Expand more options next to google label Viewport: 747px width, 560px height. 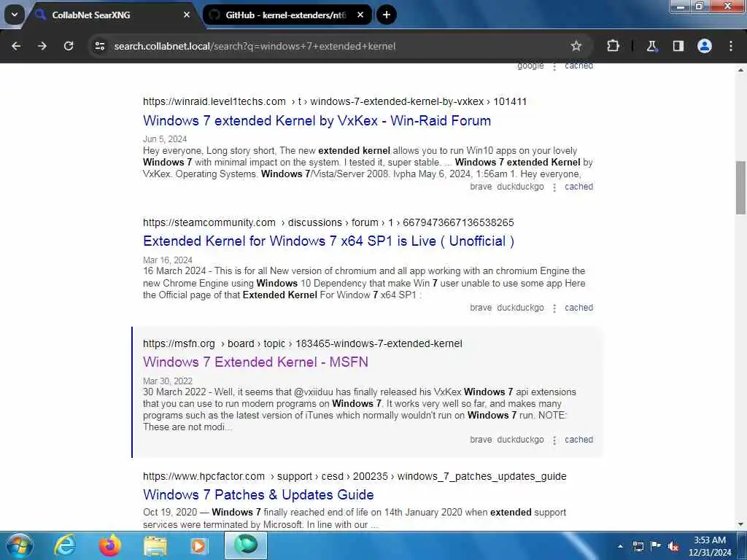554,66
